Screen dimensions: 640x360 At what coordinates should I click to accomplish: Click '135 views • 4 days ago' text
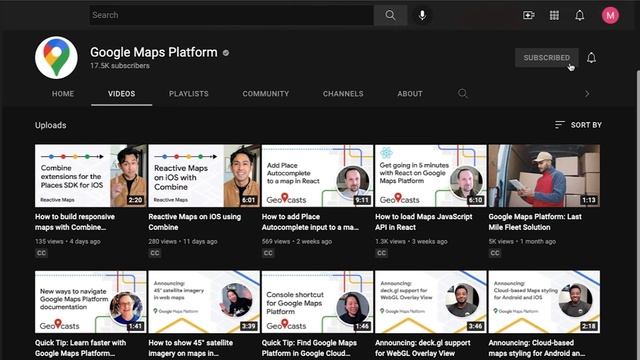pyautogui.click(x=68, y=241)
